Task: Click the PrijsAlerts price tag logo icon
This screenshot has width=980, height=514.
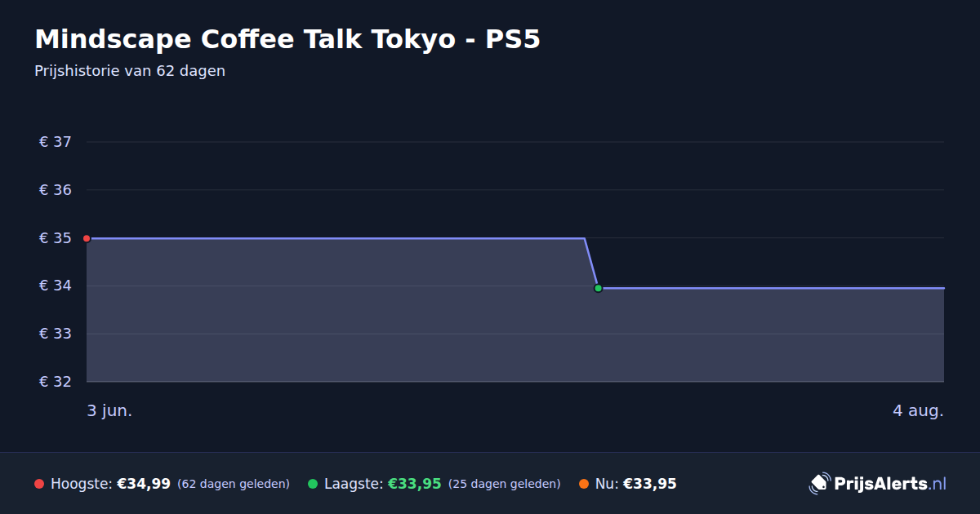Action: click(x=819, y=484)
